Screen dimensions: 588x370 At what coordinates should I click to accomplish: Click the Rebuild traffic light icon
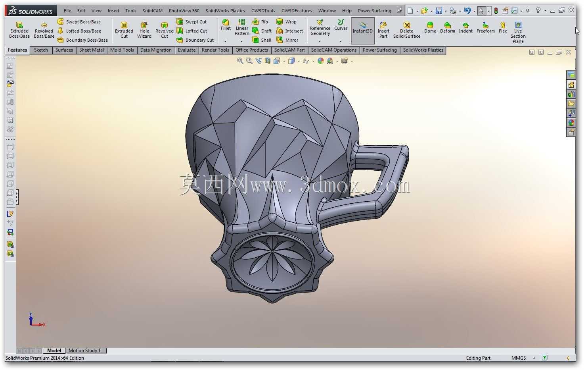coord(496,11)
